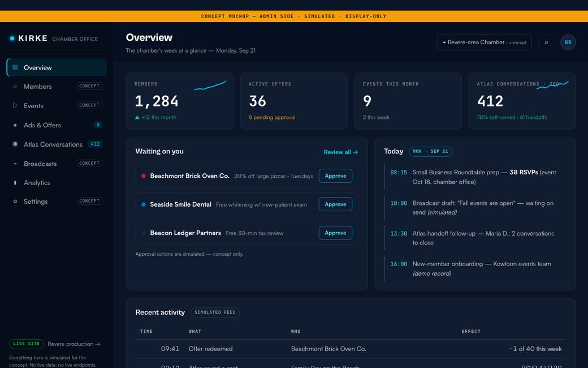Viewport: 588px width, 368px height.
Task: Approve Beacon Ledger Partners offer
Action: pyautogui.click(x=335, y=233)
